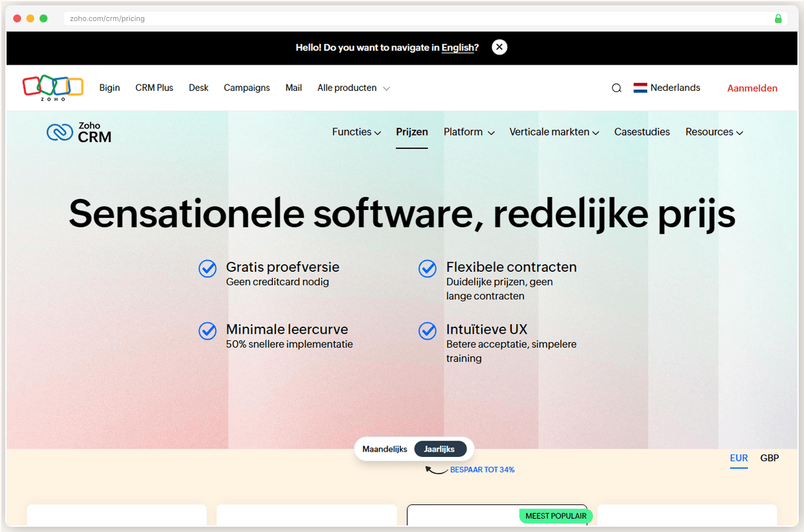Click the checkmark icon beside Intuïtieve UX
This screenshot has width=804, height=532.
pyautogui.click(x=427, y=331)
